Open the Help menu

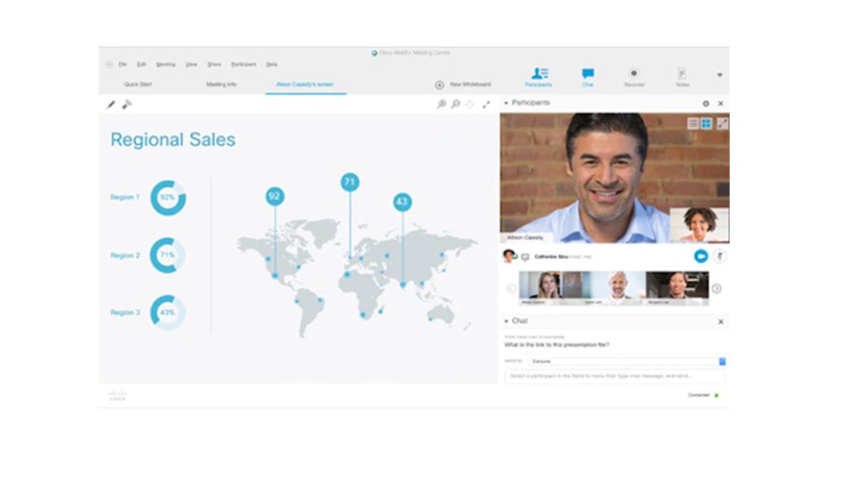pos(272,64)
